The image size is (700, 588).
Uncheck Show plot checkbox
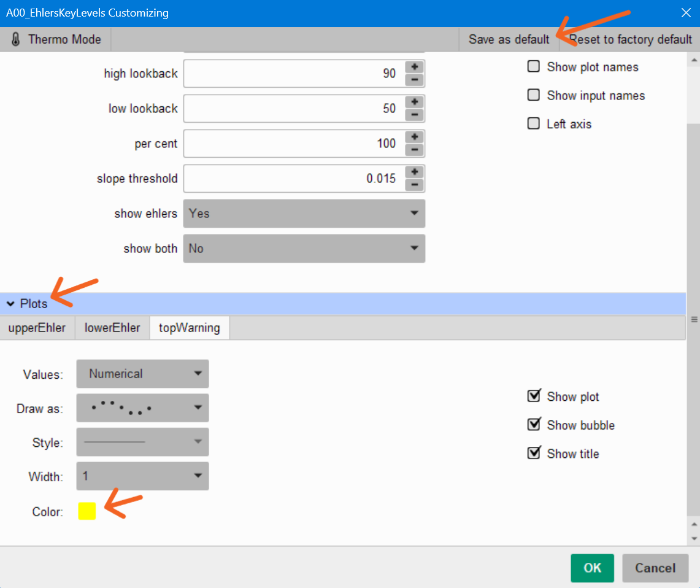534,396
